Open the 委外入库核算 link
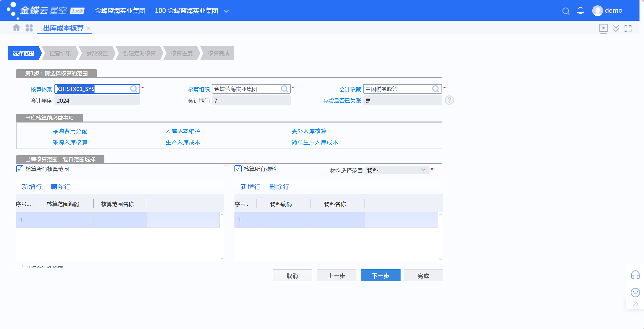Screen dimensions: 644x329 tap(309, 131)
